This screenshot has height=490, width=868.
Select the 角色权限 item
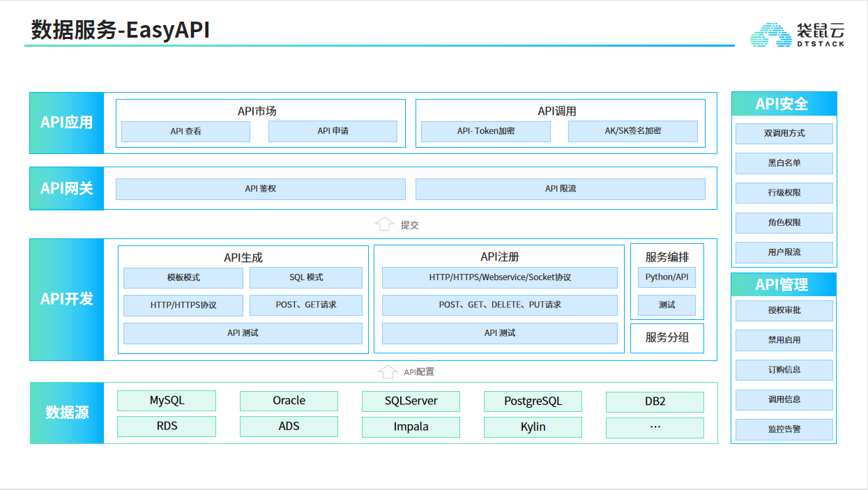(784, 223)
